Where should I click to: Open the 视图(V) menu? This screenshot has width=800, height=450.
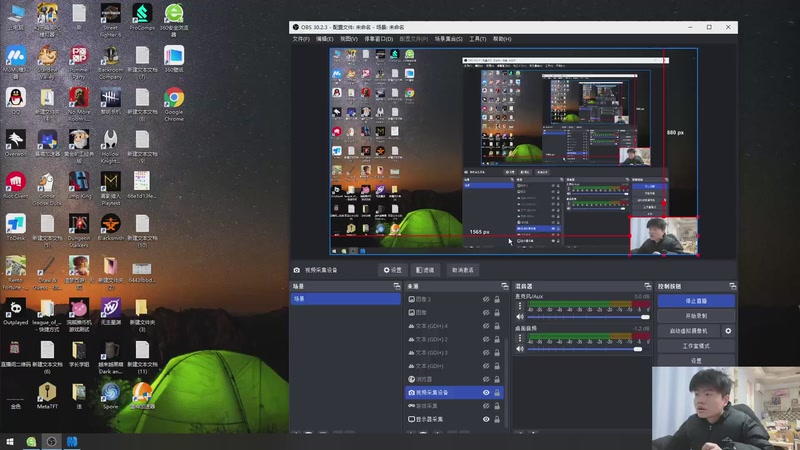(349, 39)
